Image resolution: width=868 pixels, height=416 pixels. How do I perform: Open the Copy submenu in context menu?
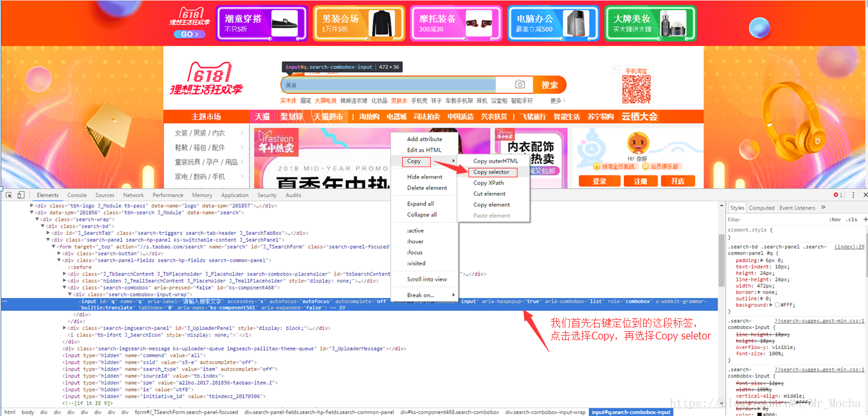(x=424, y=161)
